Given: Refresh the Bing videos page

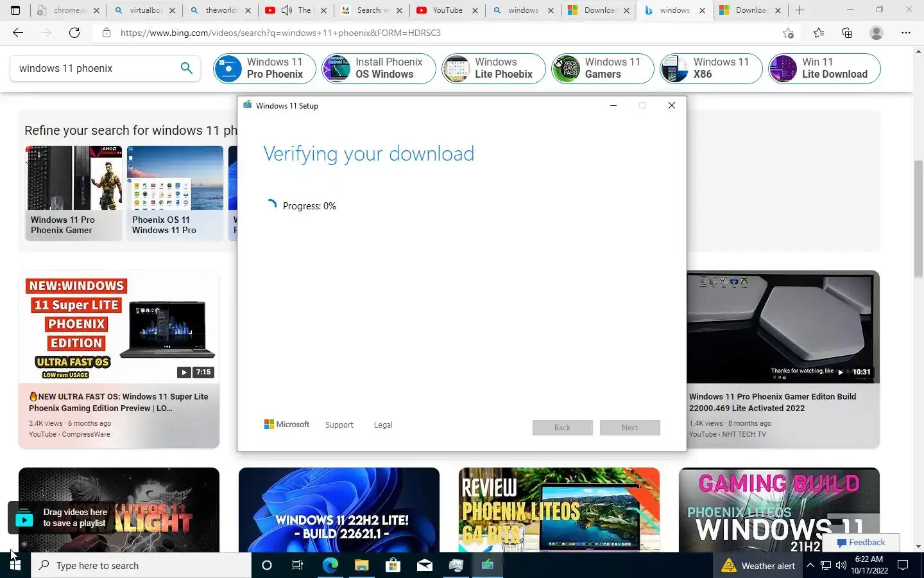Looking at the screenshot, I should [74, 33].
